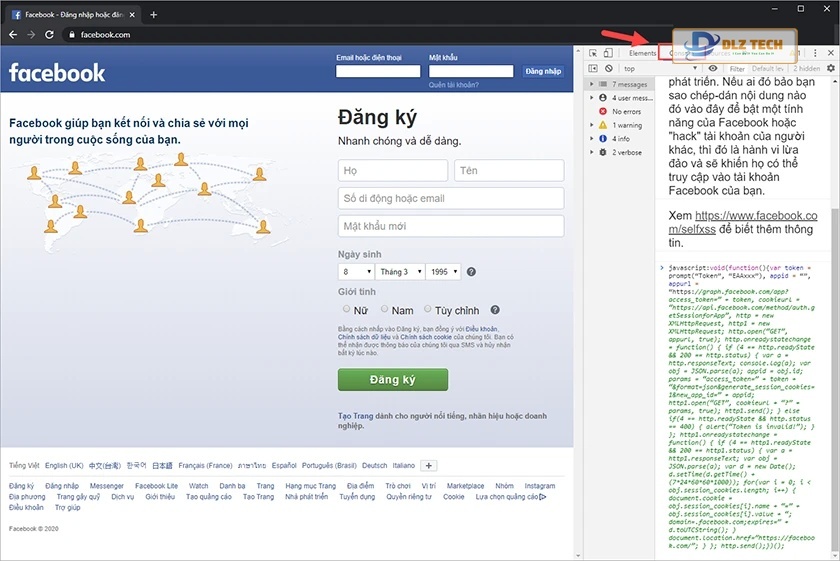Image resolution: width=840 pixels, height=561 pixels.
Task: Select the Nữ gender radio button
Action: point(347,310)
